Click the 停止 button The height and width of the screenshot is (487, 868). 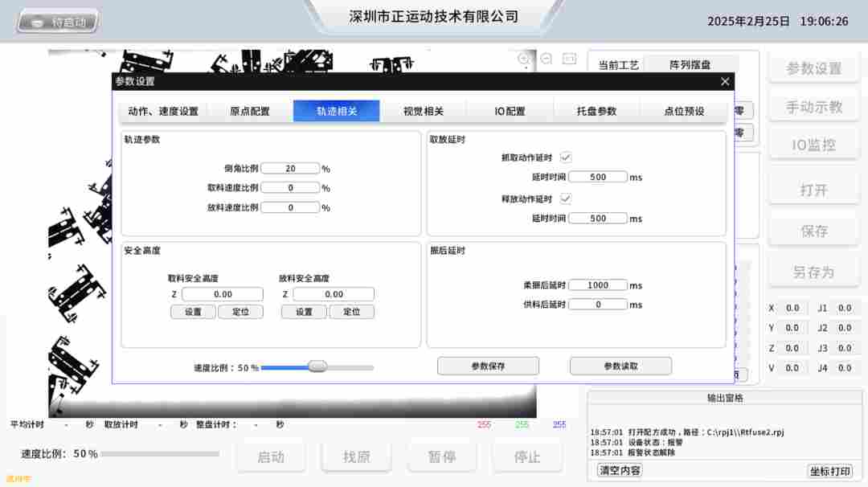point(527,457)
